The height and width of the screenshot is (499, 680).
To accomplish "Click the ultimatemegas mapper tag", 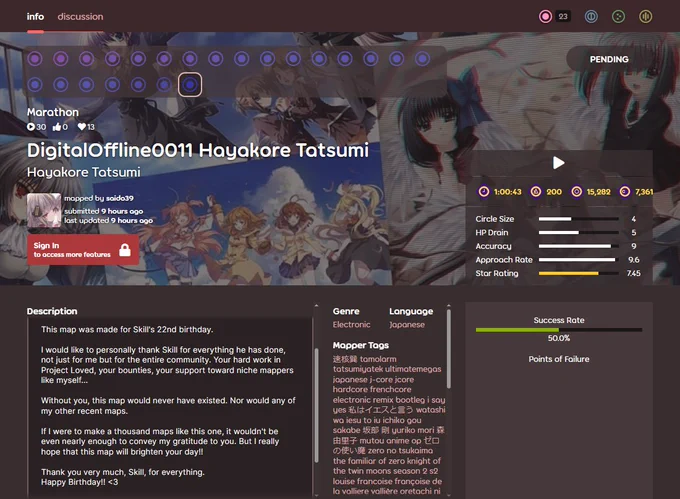I will (x=413, y=369).
